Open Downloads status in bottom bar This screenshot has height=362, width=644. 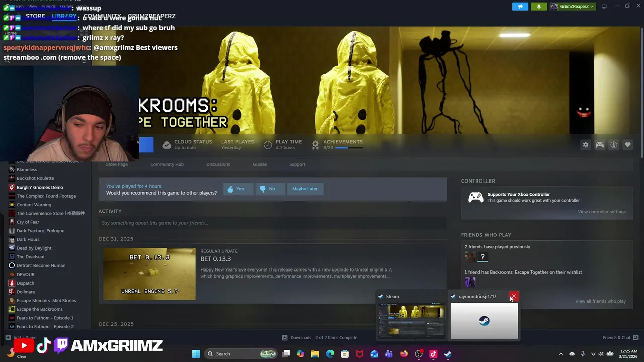pos(319,338)
